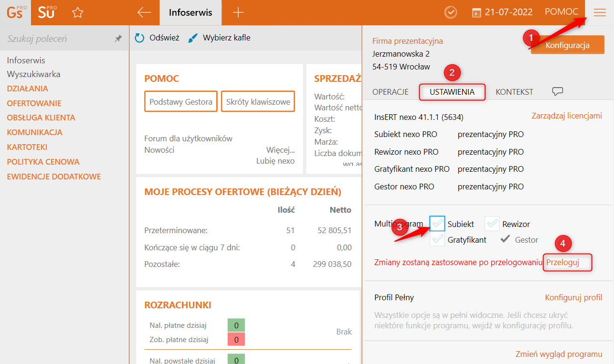Click the Gratyfikant nexo PRO license row
Screen dimensions: 614x364
pos(449,169)
